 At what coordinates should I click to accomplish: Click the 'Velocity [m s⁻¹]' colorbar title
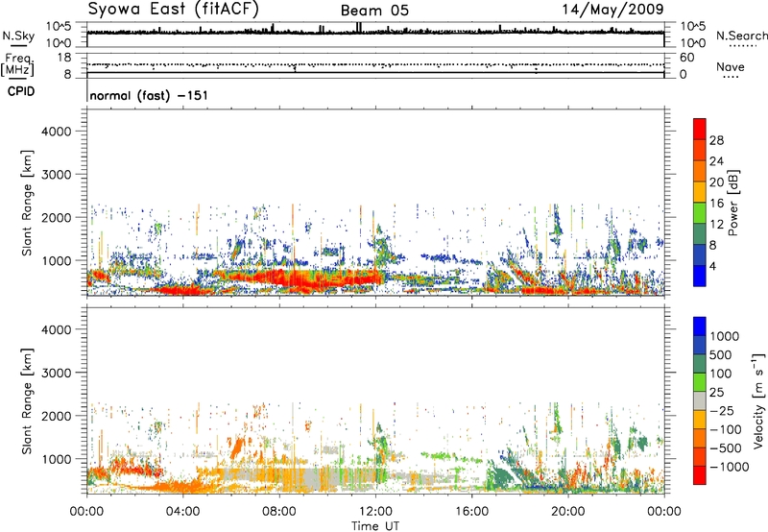(x=758, y=400)
